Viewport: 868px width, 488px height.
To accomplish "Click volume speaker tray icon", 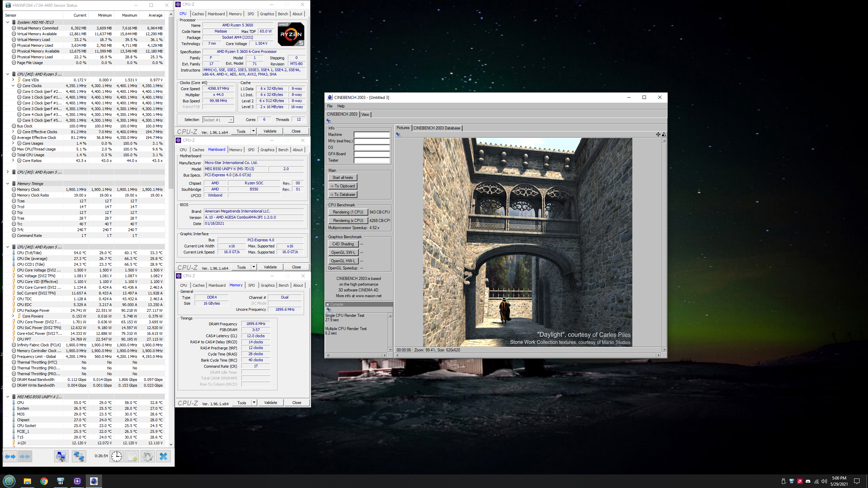I will click(x=824, y=481).
